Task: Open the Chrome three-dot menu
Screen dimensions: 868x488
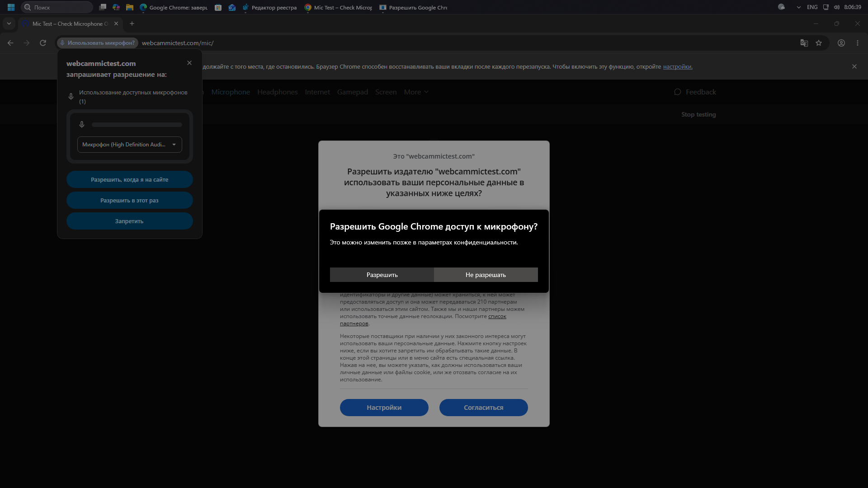Action: pos(858,43)
